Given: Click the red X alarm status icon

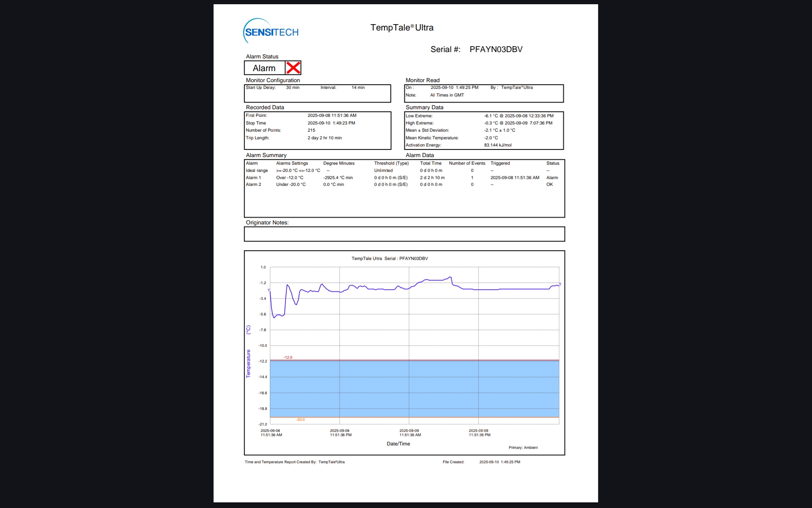Looking at the screenshot, I should pos(293,68).
